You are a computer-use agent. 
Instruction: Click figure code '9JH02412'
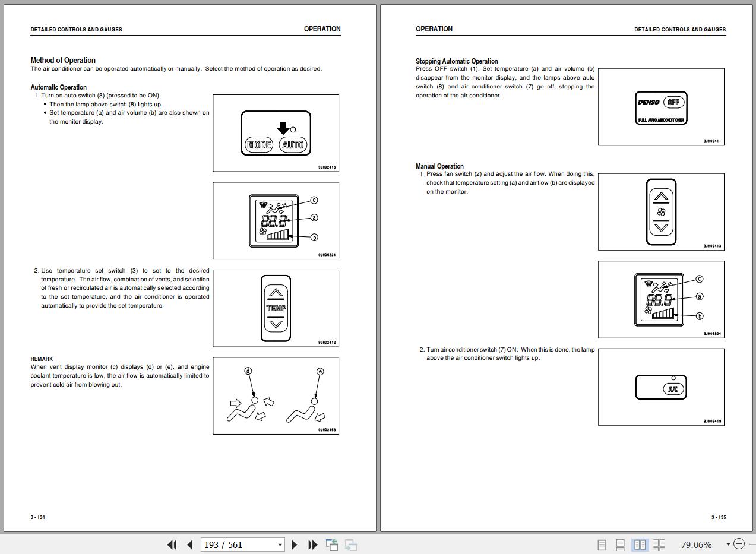tap(327, 343)
